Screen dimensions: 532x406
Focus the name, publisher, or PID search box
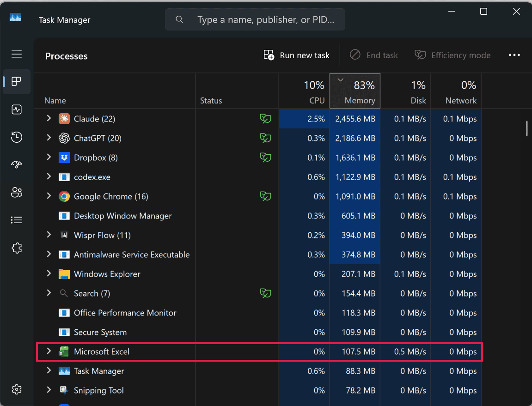coord(255,20)
